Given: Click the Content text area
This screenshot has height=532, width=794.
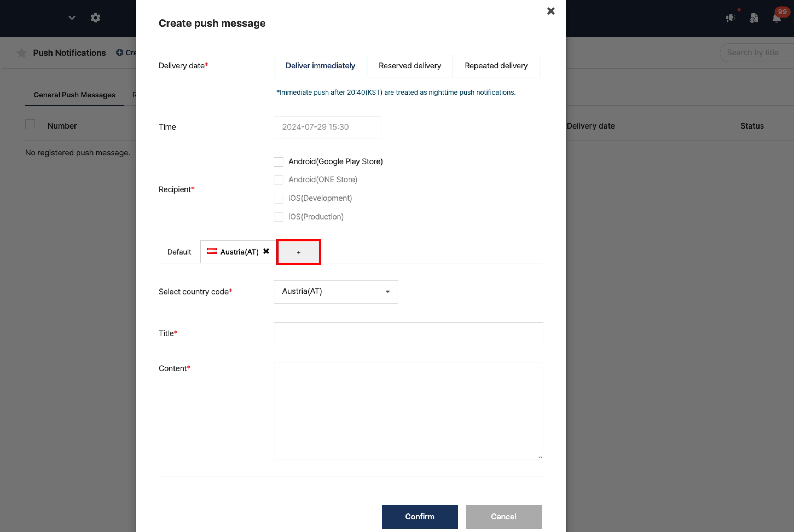Looking at the screenshot, I should click(x=408, y=411).
